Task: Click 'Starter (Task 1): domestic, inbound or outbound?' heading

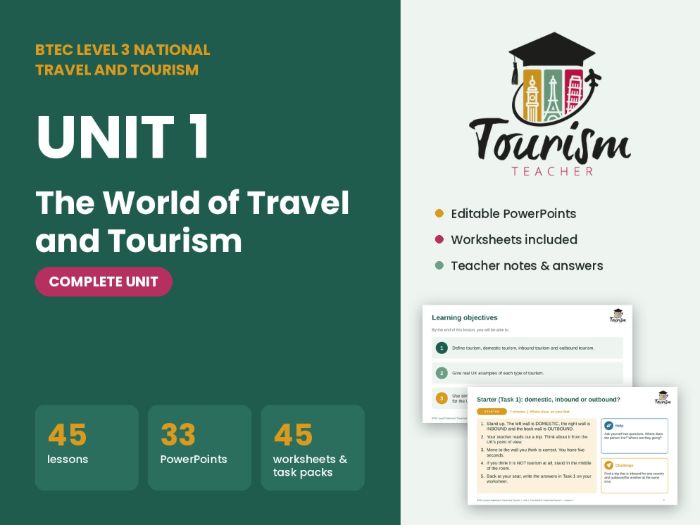Action: (x=548, y=400)
